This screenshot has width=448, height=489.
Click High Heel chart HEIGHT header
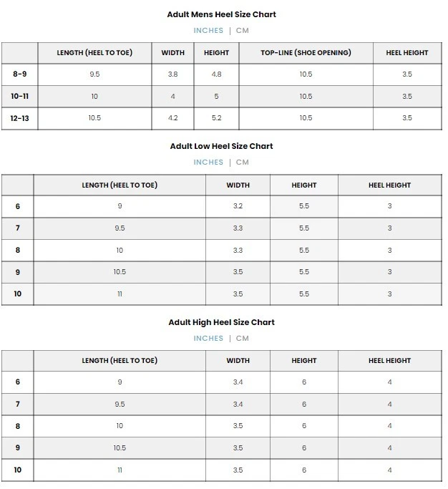pyautogui.click(x=304, y=361)
